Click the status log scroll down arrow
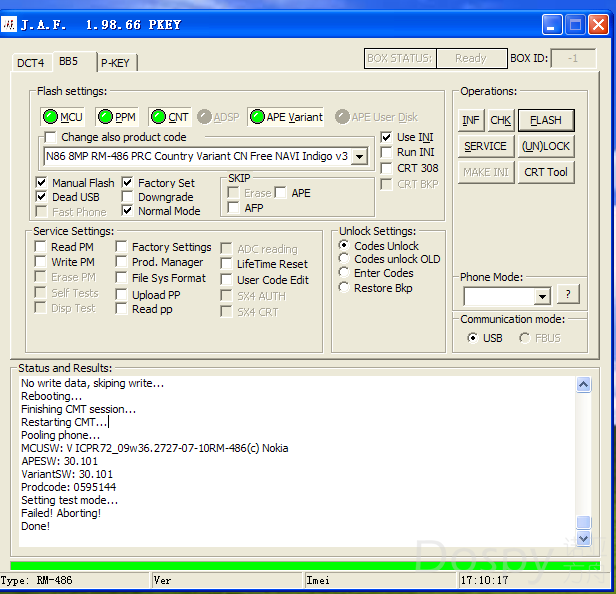 click(583, 538)
